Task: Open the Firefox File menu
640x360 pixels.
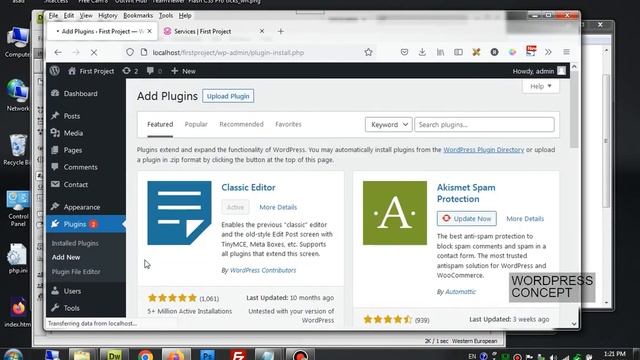Action: coord(53,16)
